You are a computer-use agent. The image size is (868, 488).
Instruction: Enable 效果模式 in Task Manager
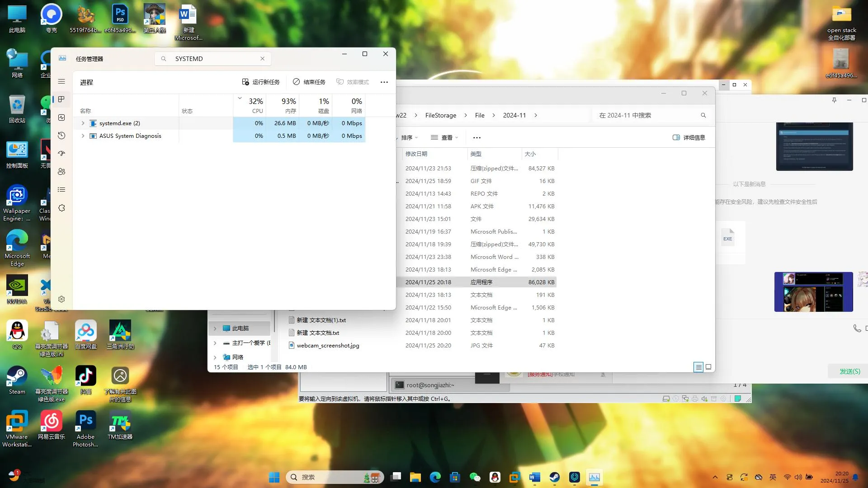[x=352, y=82]
